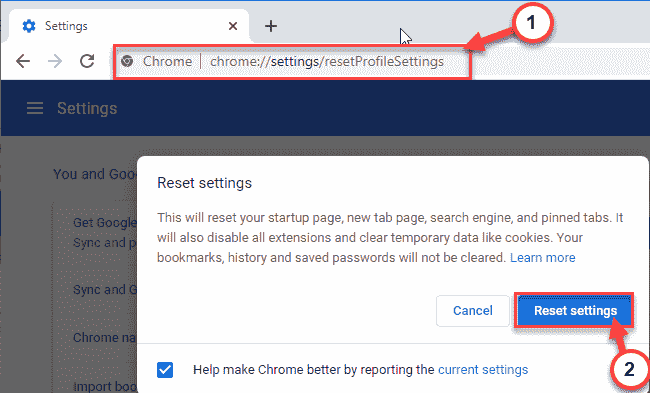Click the Reset settings dialog heading
Viewport: 650px width, 393px height.
(x=204, y=183)
